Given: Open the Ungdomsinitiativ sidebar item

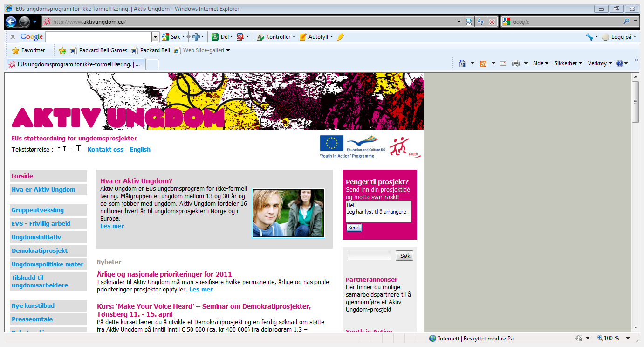Looking at the screenshot, I should point(48,237).
